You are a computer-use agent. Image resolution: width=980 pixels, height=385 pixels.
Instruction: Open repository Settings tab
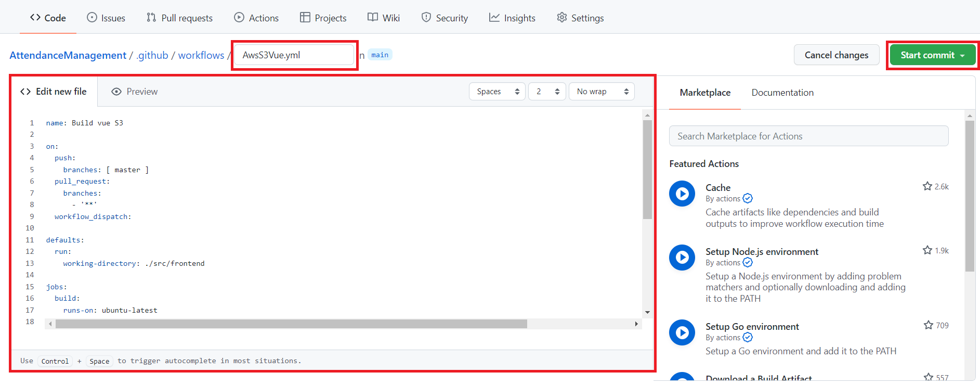[580, 18]
